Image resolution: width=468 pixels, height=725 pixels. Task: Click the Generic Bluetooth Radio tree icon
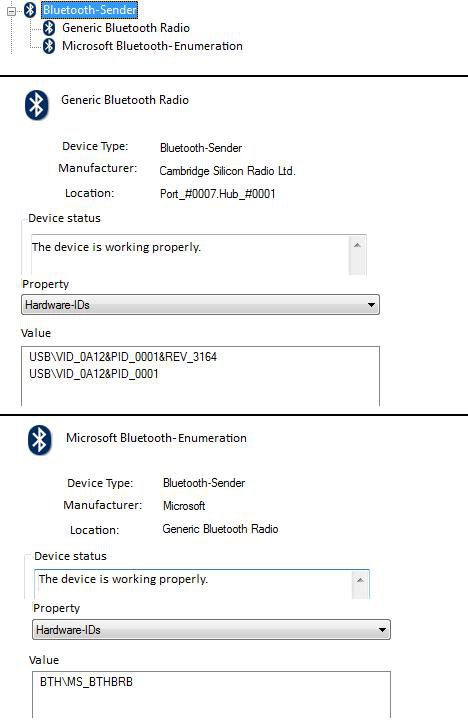[x=49, y=28]
